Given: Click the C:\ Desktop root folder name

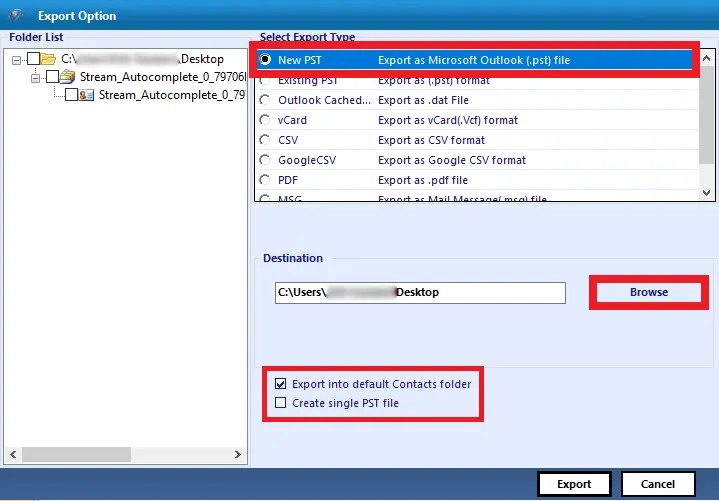Looking at the screenshot, I should pos(143,59).
